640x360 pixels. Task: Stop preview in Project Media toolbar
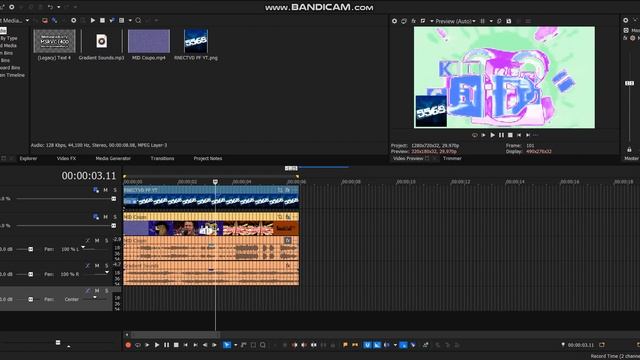tap(102, 20)
